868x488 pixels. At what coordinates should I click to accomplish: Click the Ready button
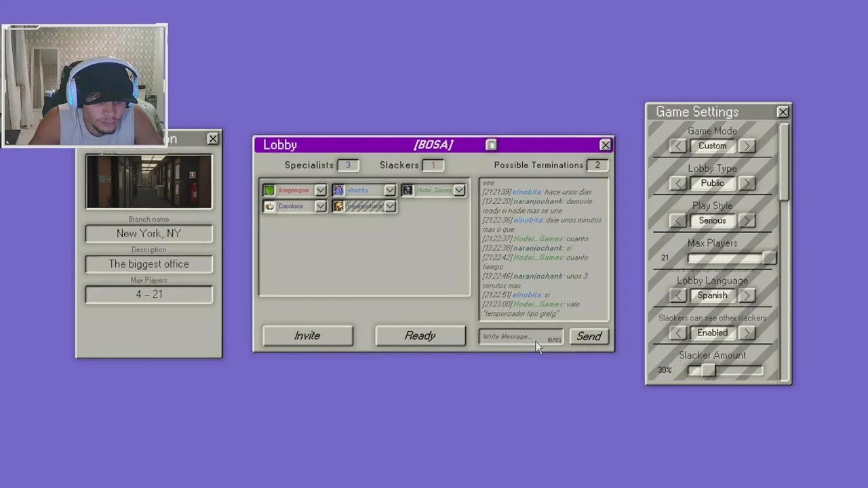coord(420,336)
